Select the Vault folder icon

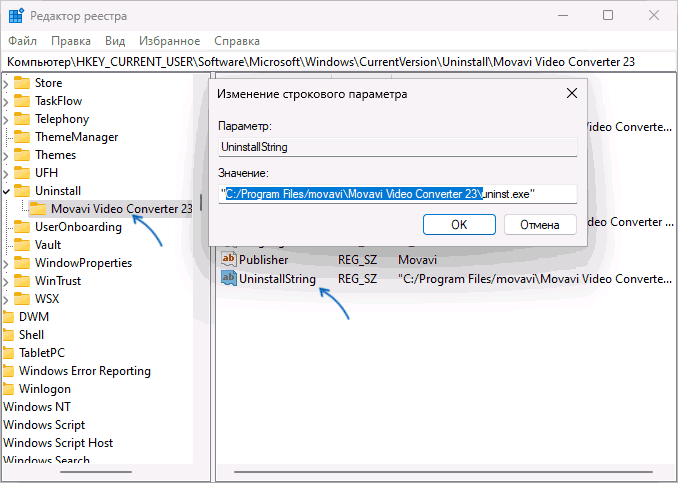pyautogui.click(x=22, y=245)
